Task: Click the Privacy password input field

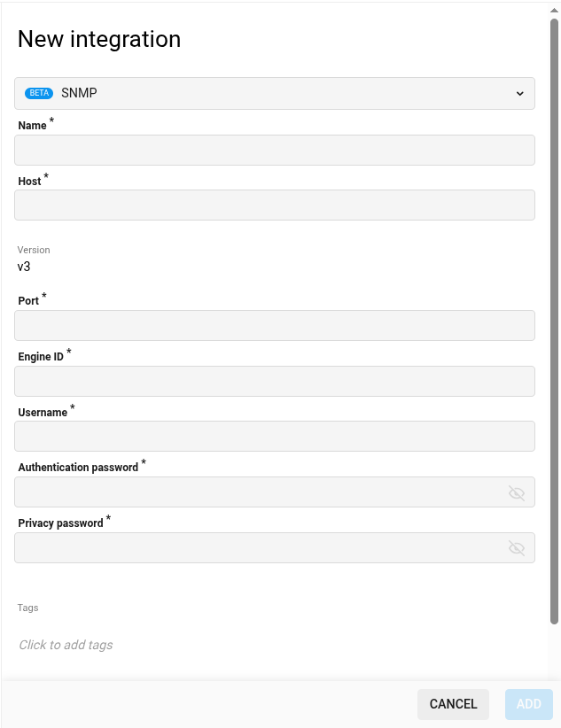Action: [x=257, y=547]
